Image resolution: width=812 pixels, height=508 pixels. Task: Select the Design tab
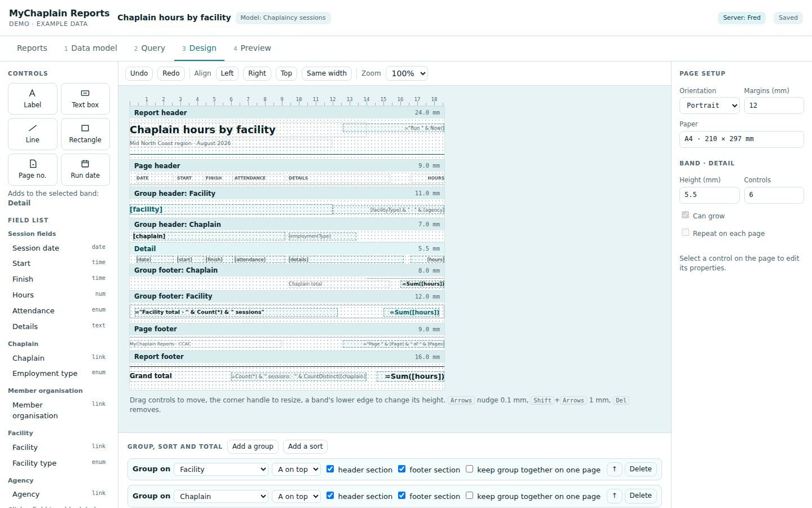(x=199, y=48)
